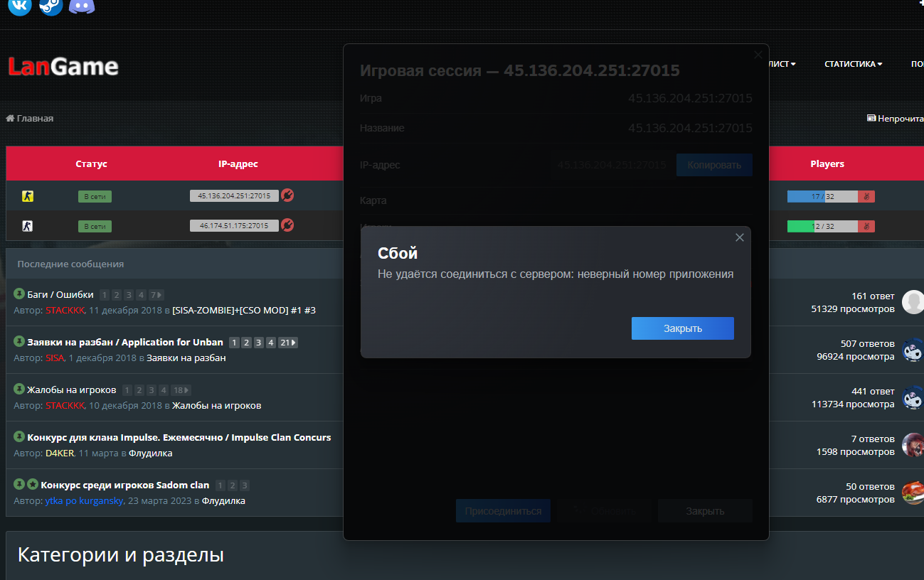Expand the СТАТИСТИКА dropdown menu

point(853,64)
